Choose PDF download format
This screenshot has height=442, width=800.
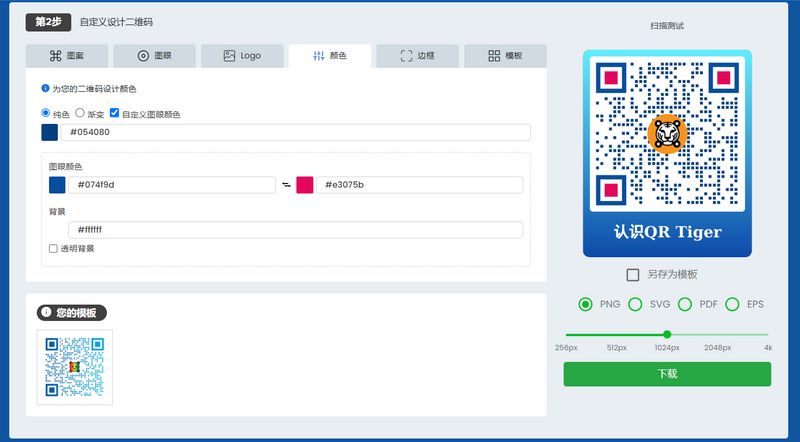click(685, 305)
